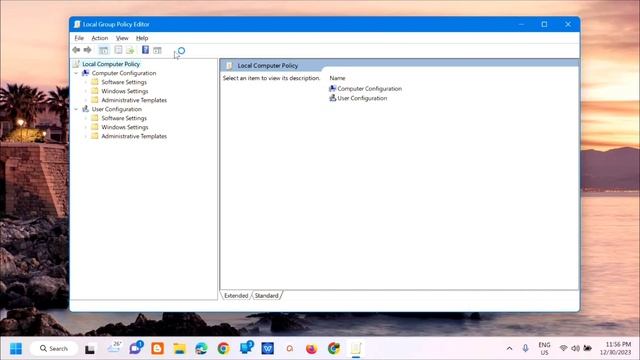This screenshot has height=360, width=640.
Task: Select Local Computer Policy root in the tree
Action: 111,64
